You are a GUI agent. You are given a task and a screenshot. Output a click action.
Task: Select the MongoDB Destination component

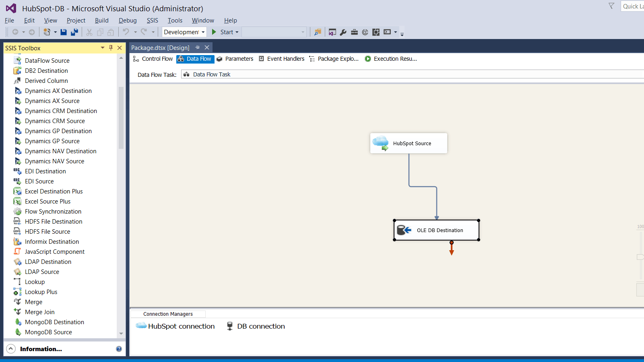[54, 322]
